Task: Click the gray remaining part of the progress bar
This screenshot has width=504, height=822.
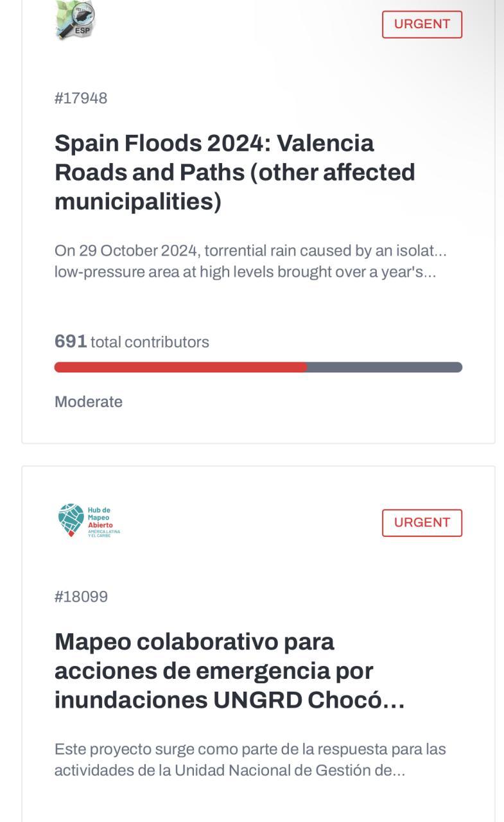Action: pyautogui.click(x=384, y=367)
